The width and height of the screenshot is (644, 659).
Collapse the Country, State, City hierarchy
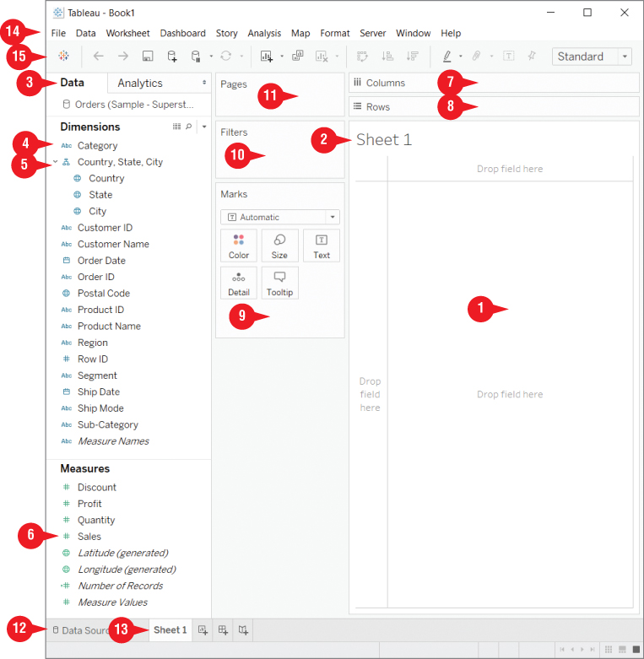[x=55, y=162]
